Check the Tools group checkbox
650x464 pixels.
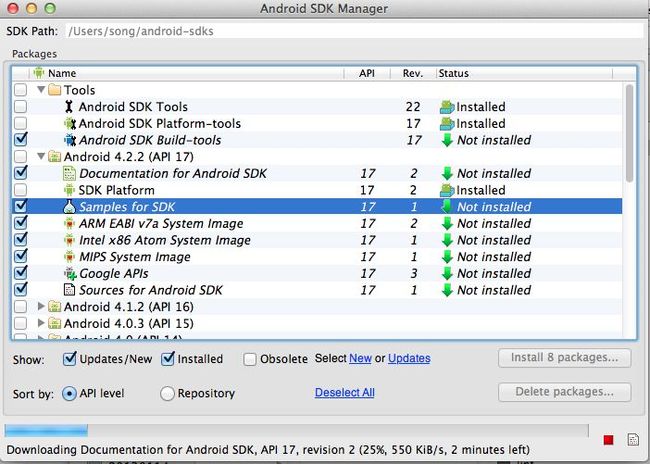click(20, 90)
